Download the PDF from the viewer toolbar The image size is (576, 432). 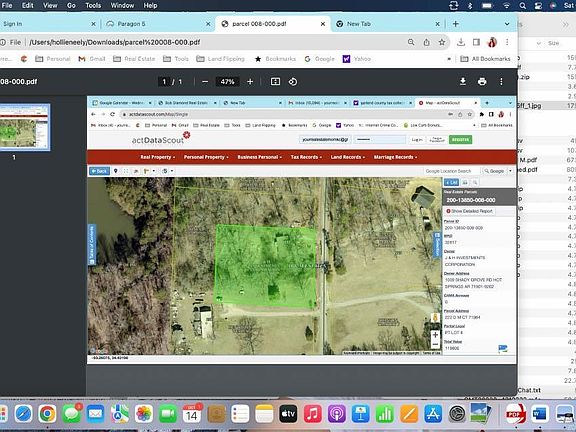point(463,82)
